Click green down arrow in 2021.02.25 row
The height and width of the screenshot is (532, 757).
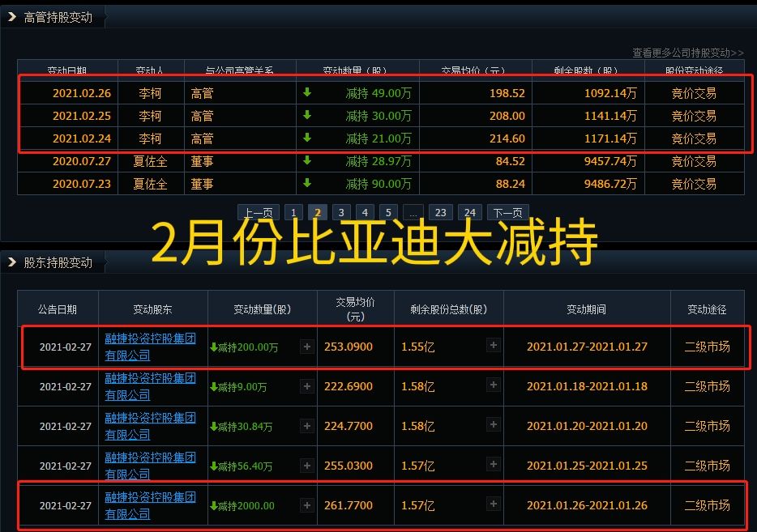[307, 115]
